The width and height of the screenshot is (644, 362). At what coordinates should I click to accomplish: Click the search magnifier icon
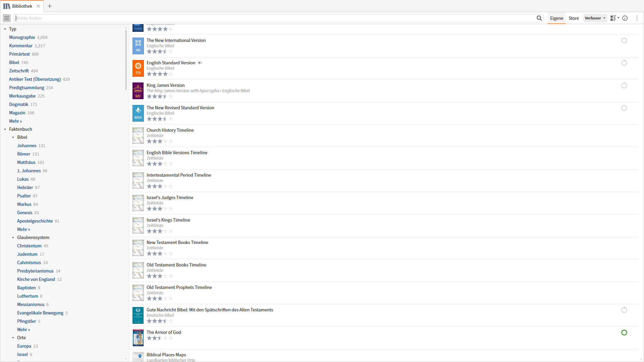click(539, 18)
